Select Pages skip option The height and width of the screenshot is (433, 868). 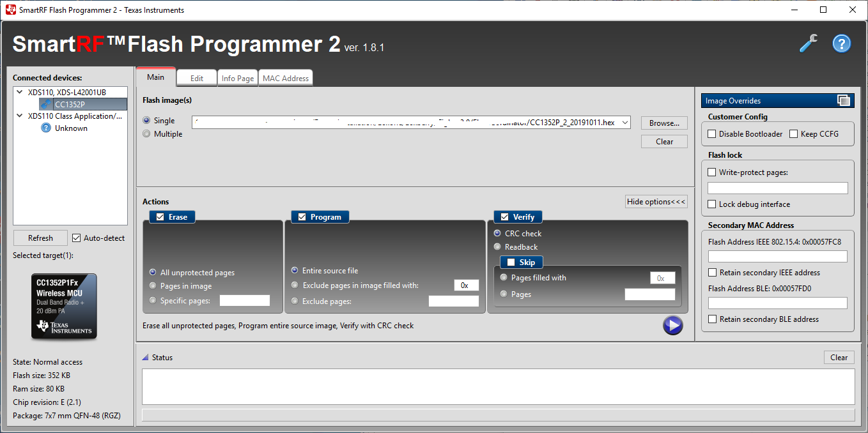[x=504, y=294]
